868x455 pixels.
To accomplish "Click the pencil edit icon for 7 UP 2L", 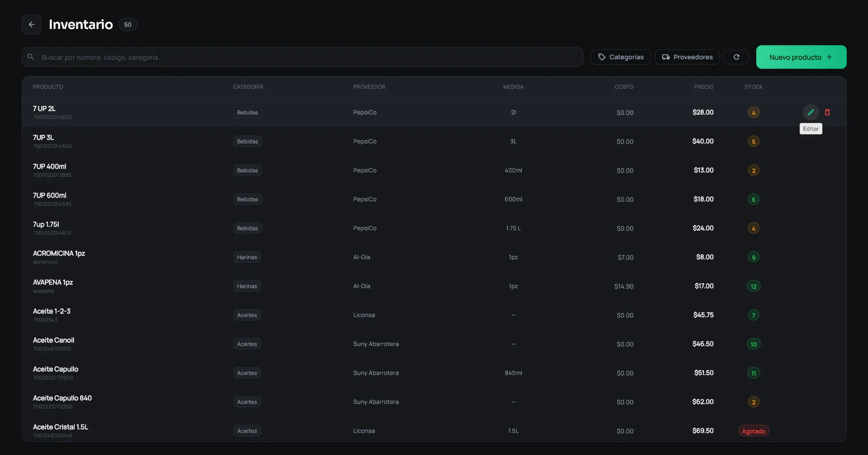I will point(811,112).
